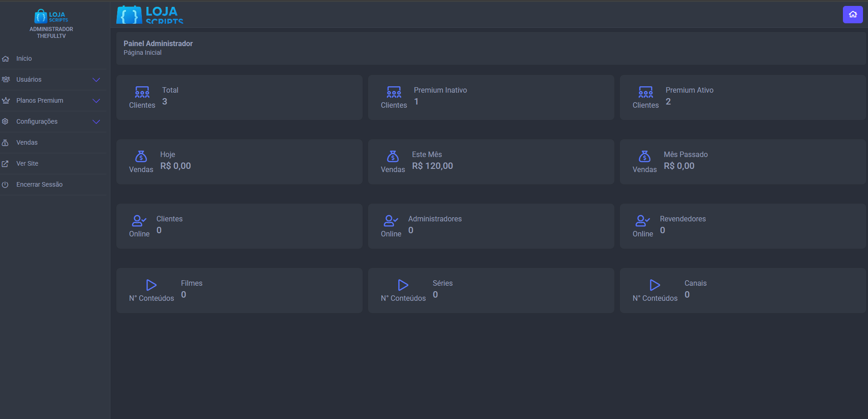Click Encerrar Sessão to log out
Viewport: 868px width, 419px height.
(x=39, y=185)
